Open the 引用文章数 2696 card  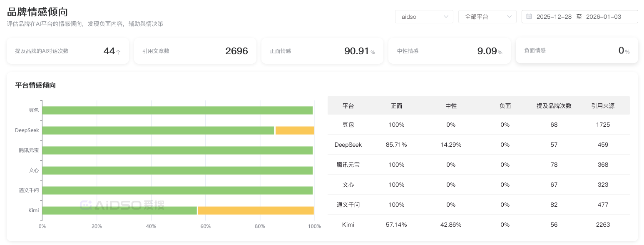tap(195, 51)
